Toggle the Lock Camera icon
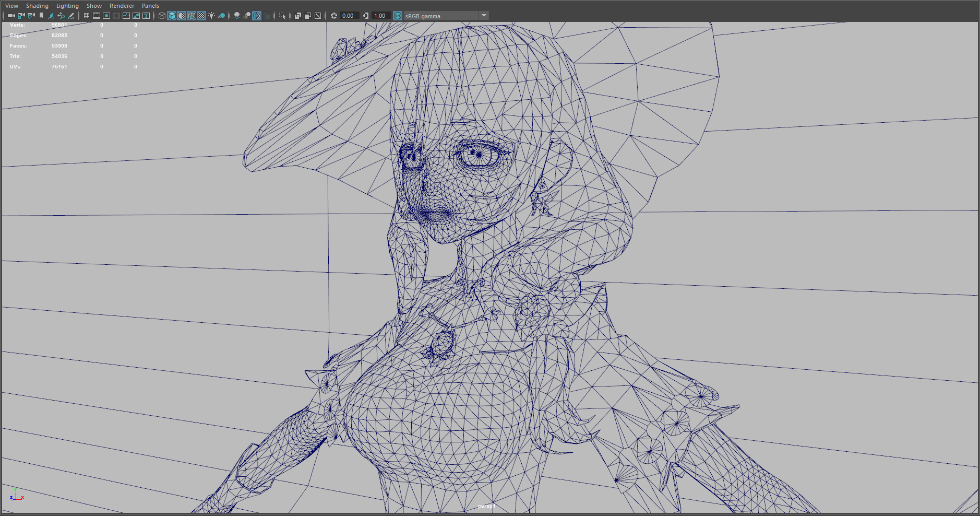Image resolution: width=980 pixels, height=516 pixels. pyautogui.click(x=21, y=16)
